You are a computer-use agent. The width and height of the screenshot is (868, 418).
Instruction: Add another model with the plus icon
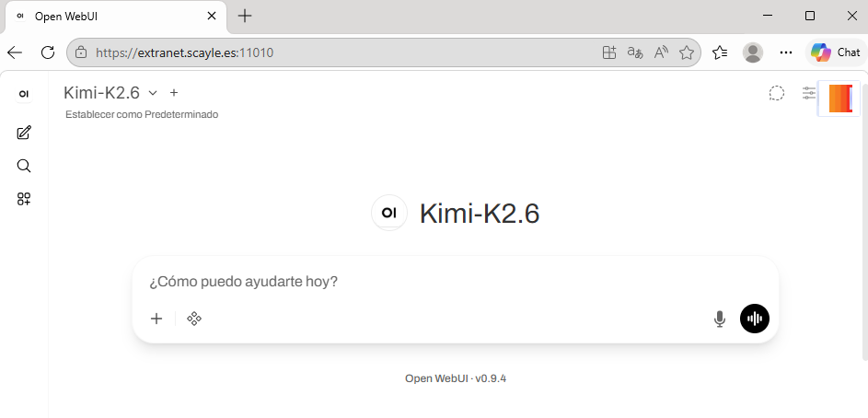point(174,92)
